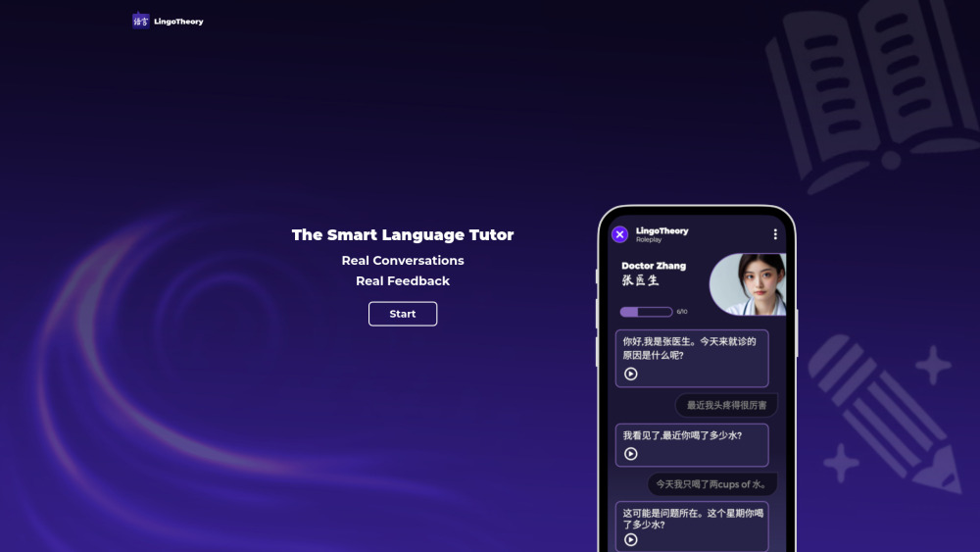Screen dimensions: 980x552
Task: Click the sparkle star below the pencil
Action: (x=842, y=462)
